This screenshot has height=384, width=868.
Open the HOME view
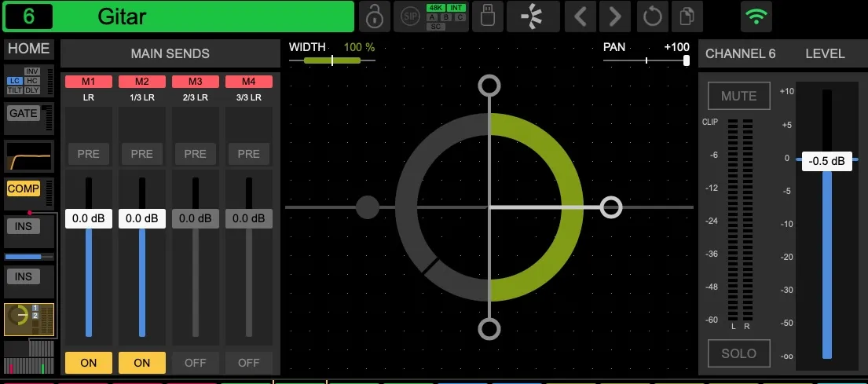(29, 49)
